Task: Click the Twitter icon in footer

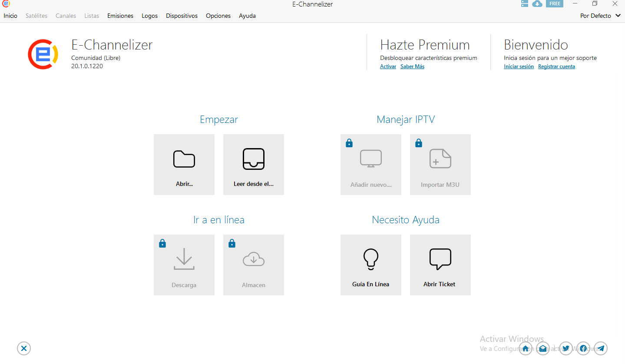Action: (565, 348)
